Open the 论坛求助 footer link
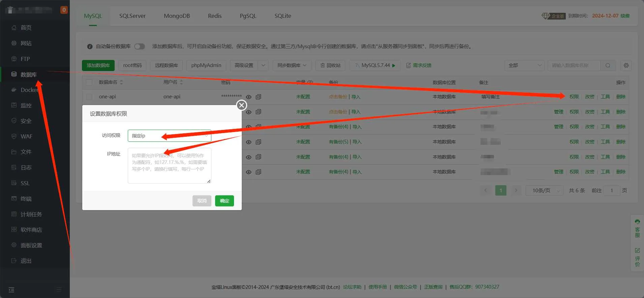 tap(352, 287)
